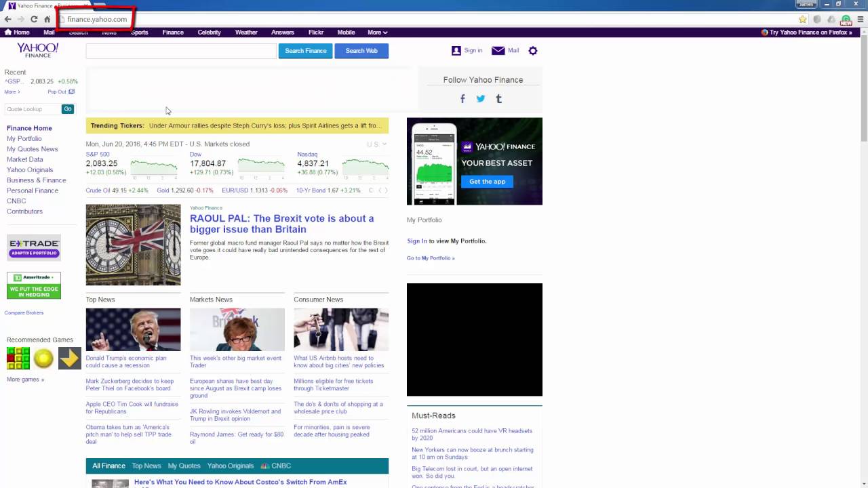Follow Yahoo Finance on Tumblr
This screenshot has height=488, width=868.
click(x=498, y=99)
